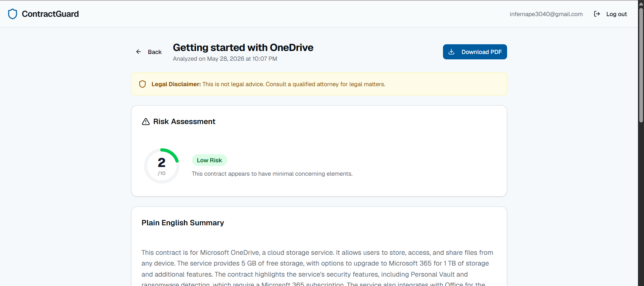The height and width of the screenshot is (286, 644).
Task: Click the analyzed date line under the title
Action: (x=225, y=59)
